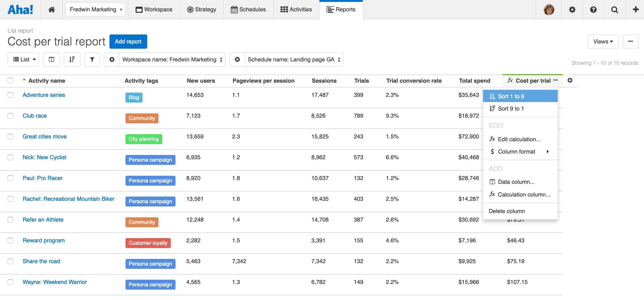Viewport: 644px width, 300px height.
Task: Click the home icon in navigation
Action: (x=51, y=9)
